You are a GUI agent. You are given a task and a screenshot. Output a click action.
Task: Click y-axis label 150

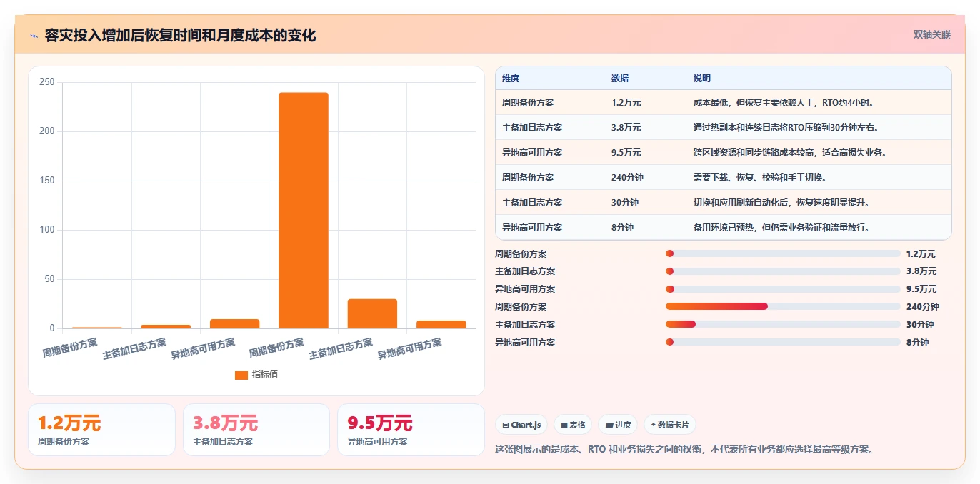click(x=47, y=181)
